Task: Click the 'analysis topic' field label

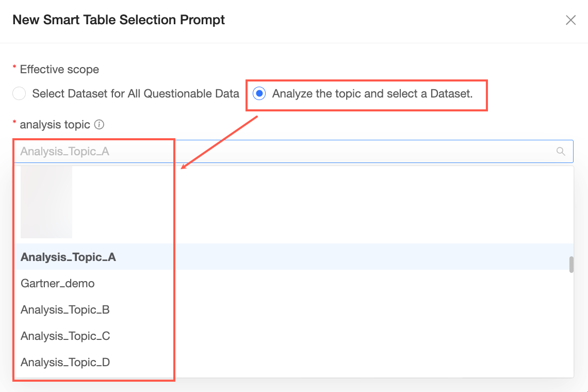Action: [x=55, y=124]
